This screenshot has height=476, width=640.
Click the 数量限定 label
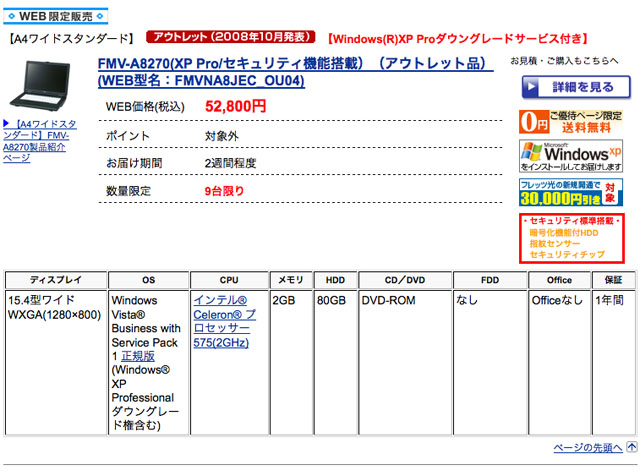click(x=128, y=191)
